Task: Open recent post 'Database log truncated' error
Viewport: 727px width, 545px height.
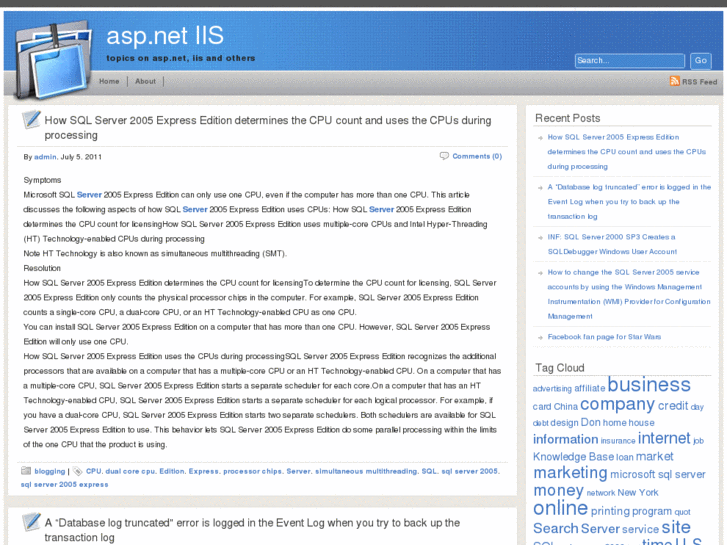Action: click(629, 202)
